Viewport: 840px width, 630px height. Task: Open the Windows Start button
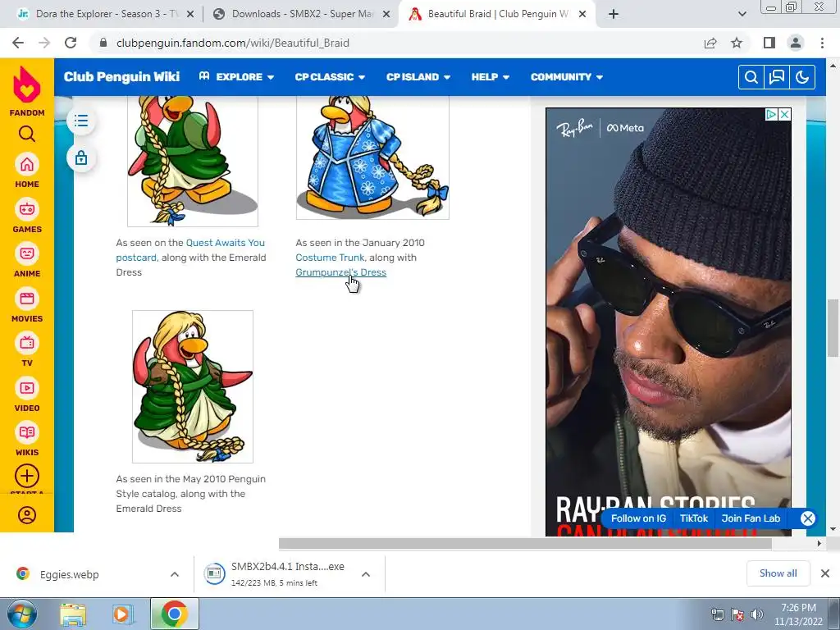(21, 614)
